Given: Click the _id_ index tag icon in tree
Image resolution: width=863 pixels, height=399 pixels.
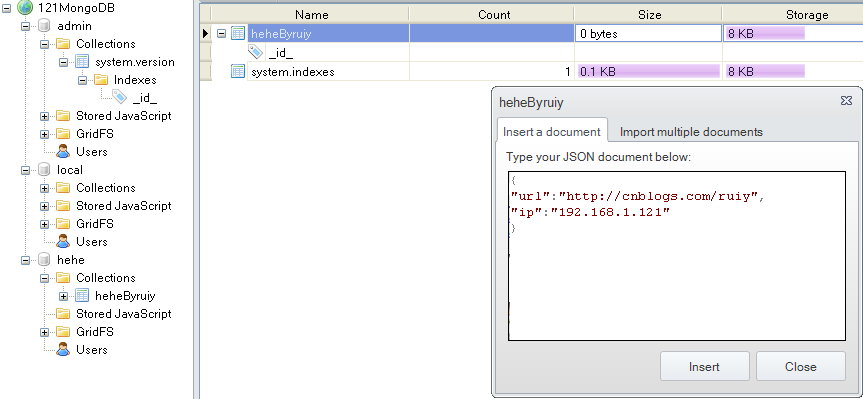Looking at the screenshot, I should 119,97.
